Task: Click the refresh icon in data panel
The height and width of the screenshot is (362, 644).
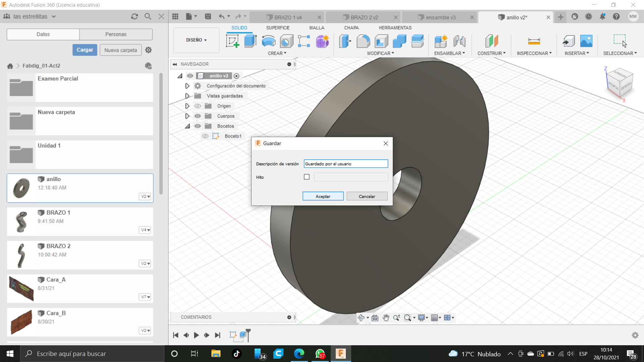Action: pyautogui.click(x=135, y=16)
